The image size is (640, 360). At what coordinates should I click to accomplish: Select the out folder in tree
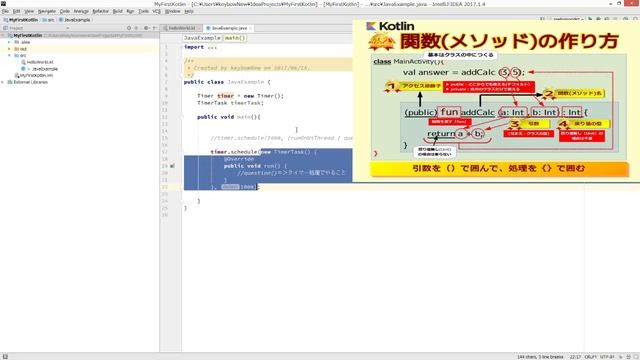[20, 49]
